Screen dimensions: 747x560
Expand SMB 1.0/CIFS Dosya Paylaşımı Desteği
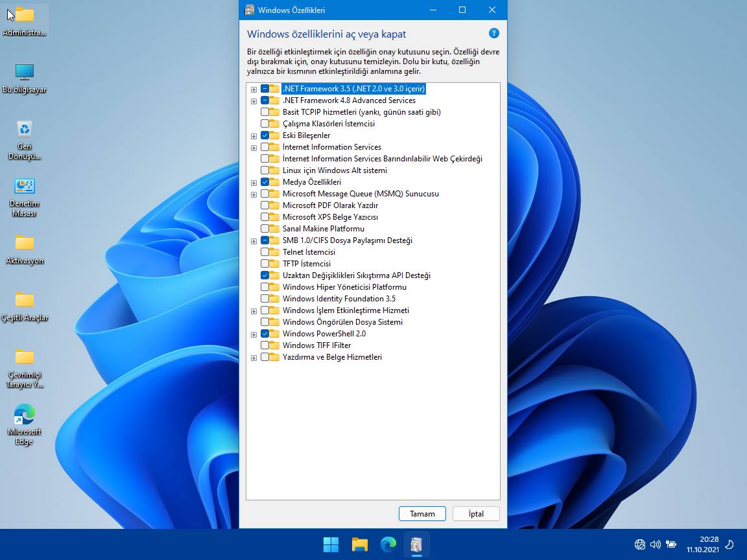coord(254,241)
